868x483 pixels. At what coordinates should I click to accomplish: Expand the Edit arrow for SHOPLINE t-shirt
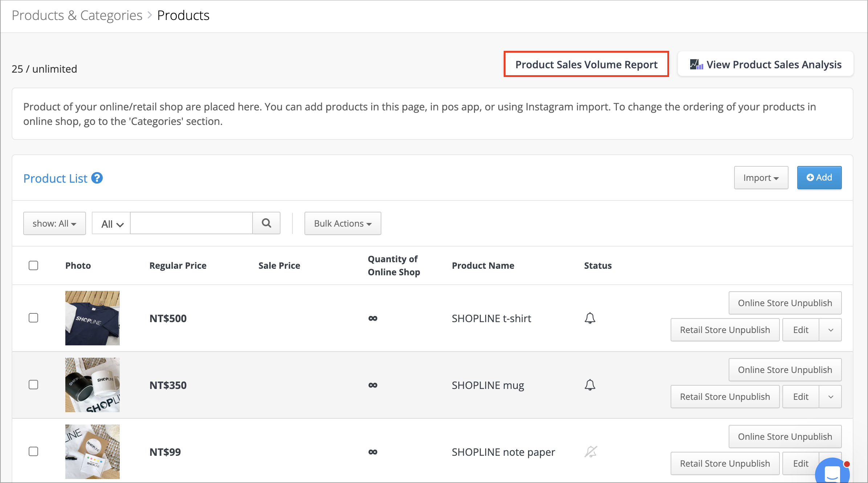tap(831, 330)
